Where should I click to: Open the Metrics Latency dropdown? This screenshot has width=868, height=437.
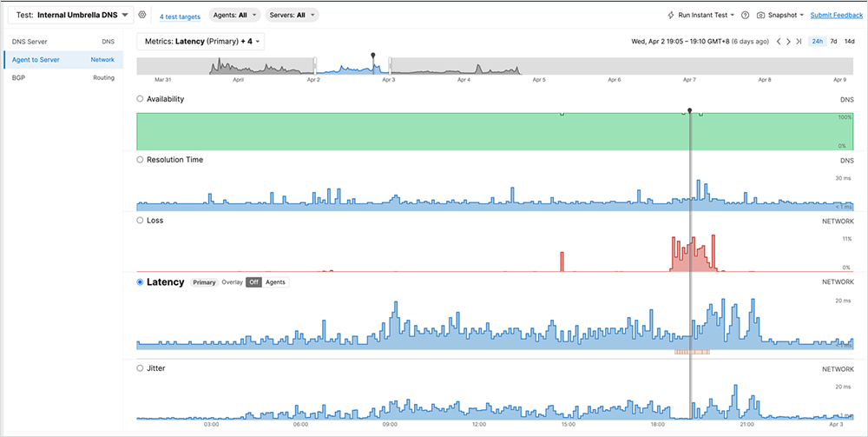click(201, 42)
